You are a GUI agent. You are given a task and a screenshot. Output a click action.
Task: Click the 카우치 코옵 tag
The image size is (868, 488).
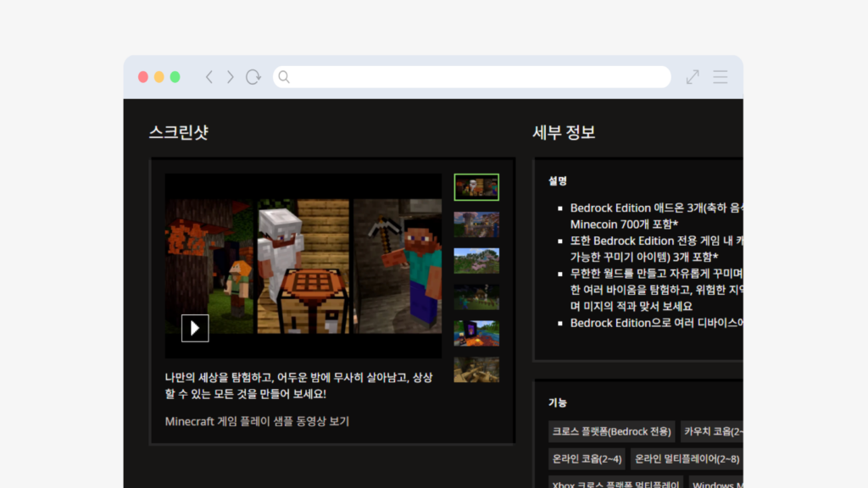712,431
